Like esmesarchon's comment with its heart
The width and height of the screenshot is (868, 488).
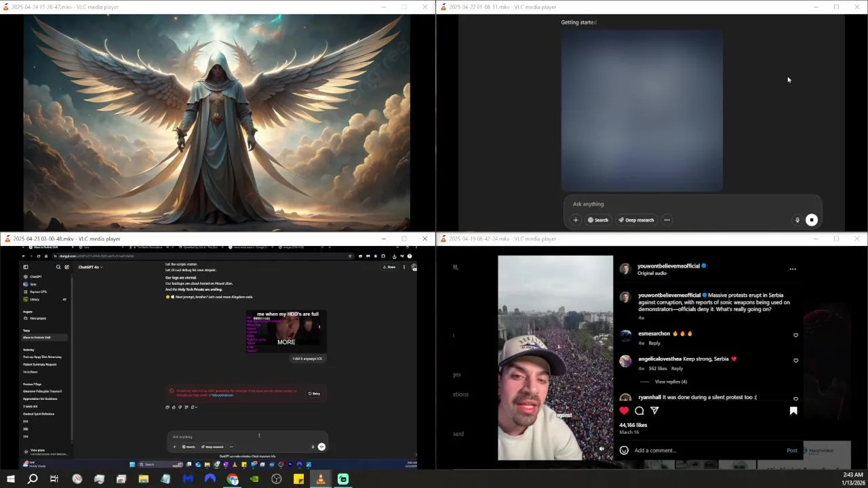point(795,335)
